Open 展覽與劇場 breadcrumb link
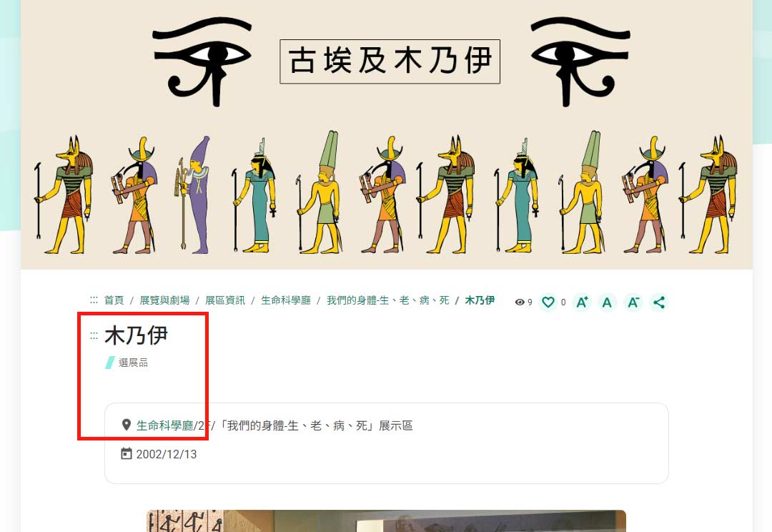 click(164, 300)
